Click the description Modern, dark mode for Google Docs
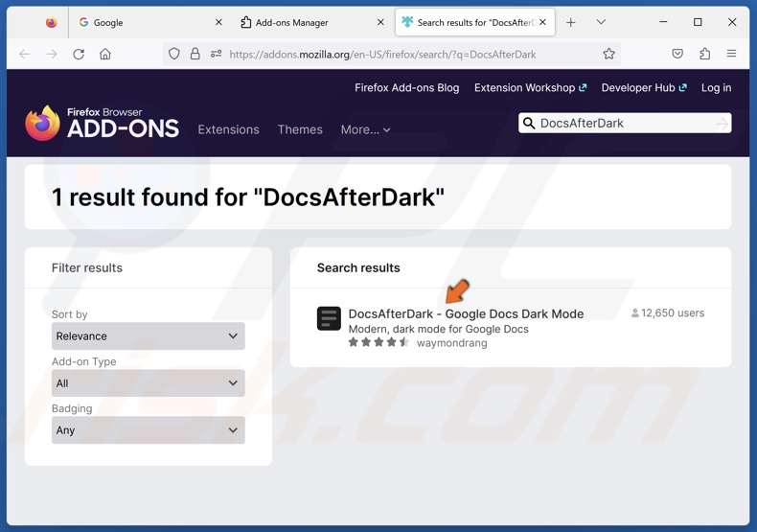This screenshot has height=532, width=757. click(x=438, y=329)
